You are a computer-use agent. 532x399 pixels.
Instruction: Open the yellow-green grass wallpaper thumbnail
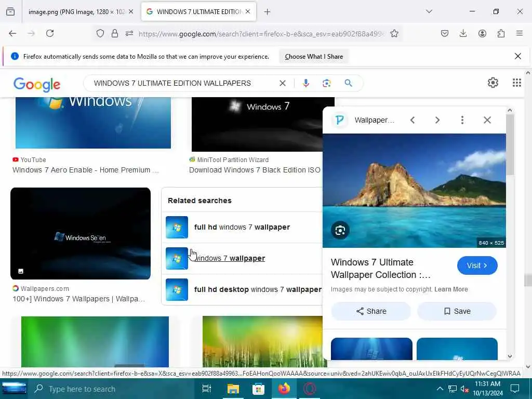click(x=262, y=342)
